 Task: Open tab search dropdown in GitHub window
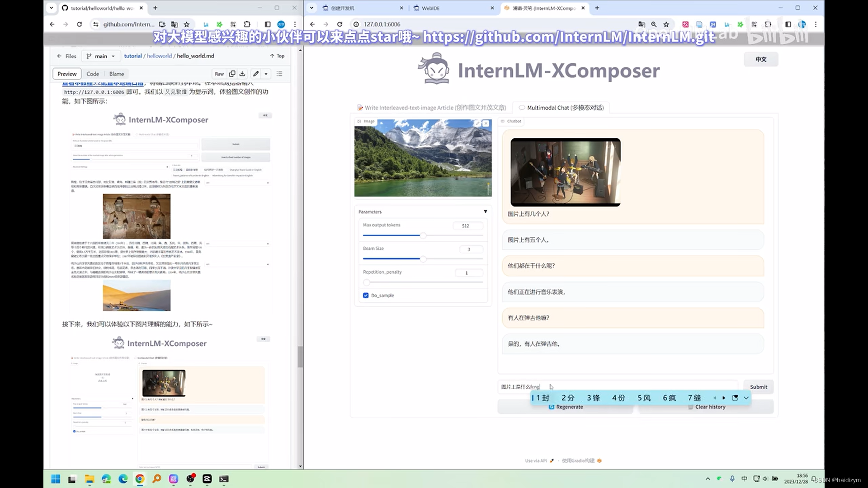tap(52, 8)
